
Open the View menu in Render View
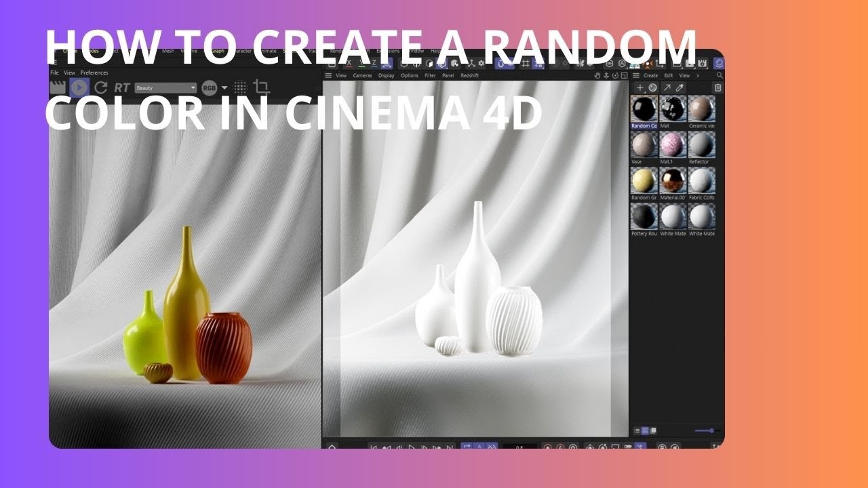pos(69,73)
